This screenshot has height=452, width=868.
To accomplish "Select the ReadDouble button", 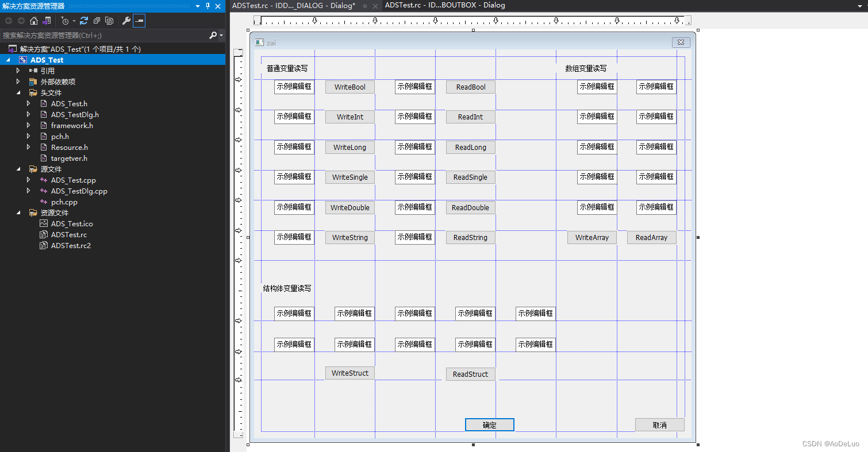I will pyautogui.click(x=471, y=208).
